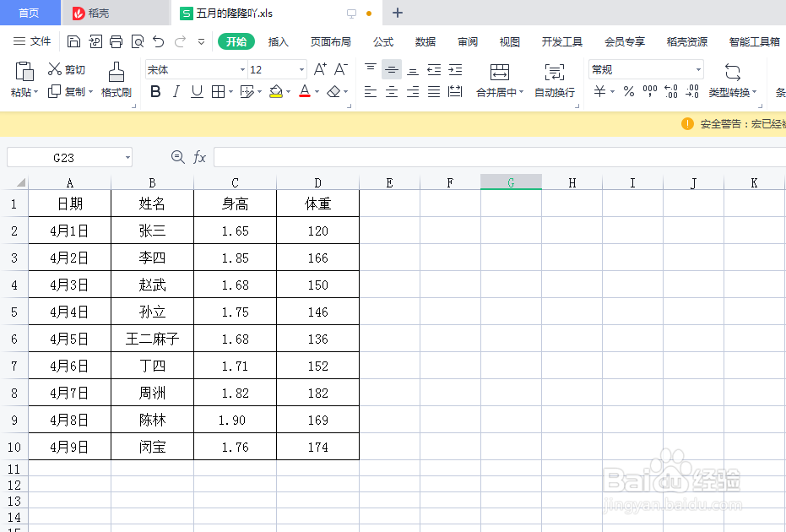
Task: Increase font size with A+ icon
Action: pos(320,69)
